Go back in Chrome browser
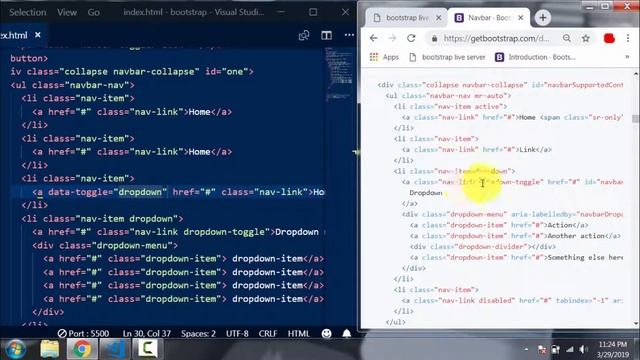The image size is (640, 360). click(373, 38)
